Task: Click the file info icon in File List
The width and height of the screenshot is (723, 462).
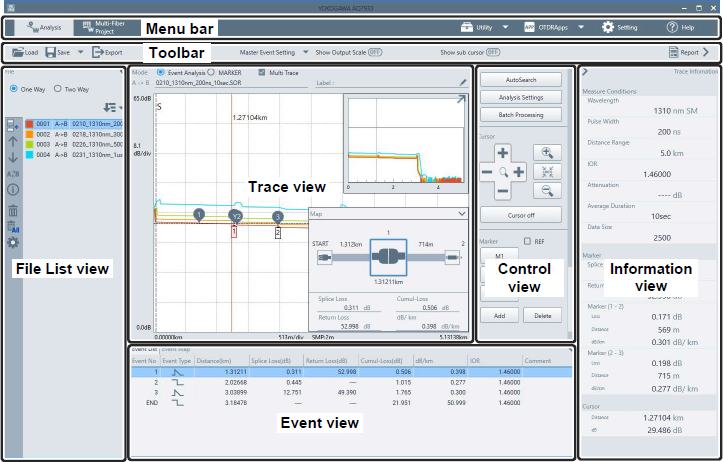Action: pyautogui.click(x=14, y=192)
